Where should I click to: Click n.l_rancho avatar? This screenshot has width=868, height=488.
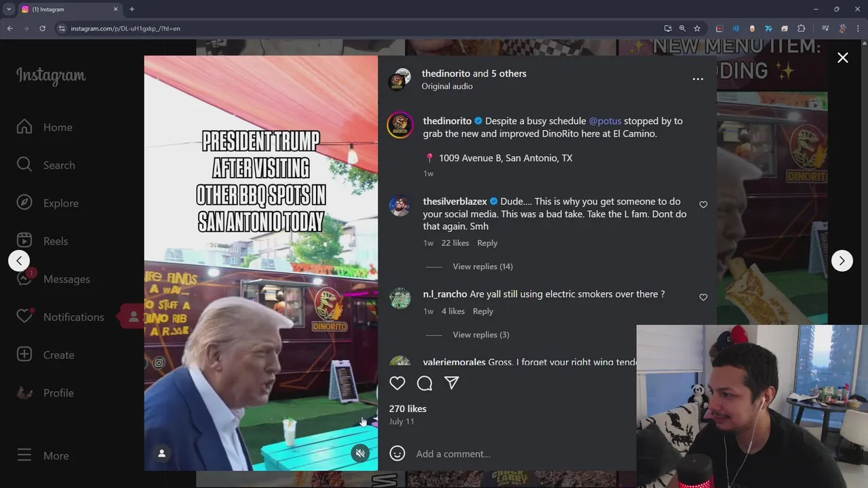coord(400,298)
